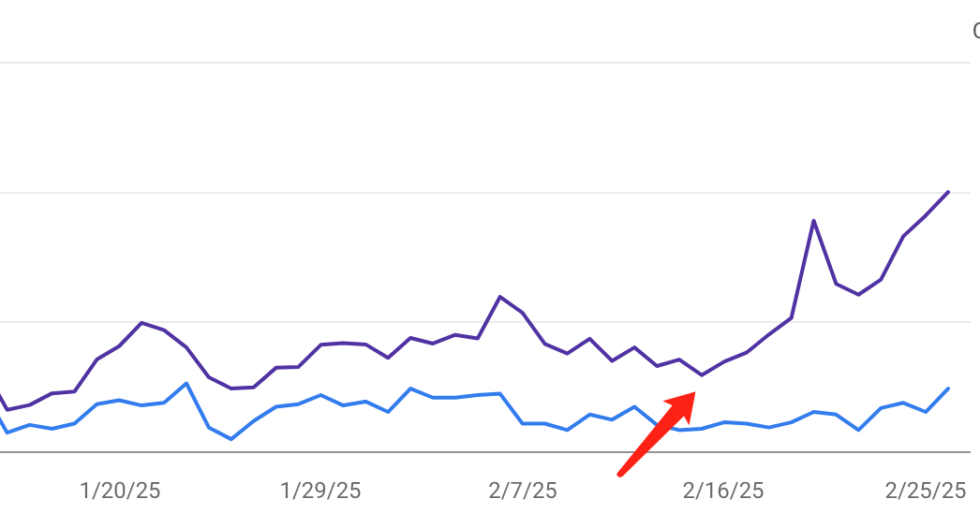Select blue line's lowest dip before 1/29/25
This screenshot has width=980, height=528.
click(x=231, y=438)
